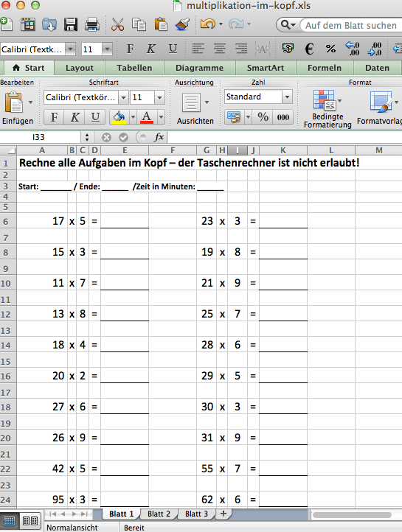Open the Bedingte Formatierung icon
The height and width of the screenshot is (532, 402).
point(325,100)
